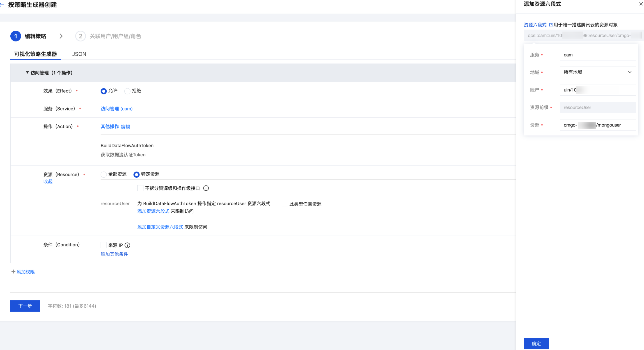Open the 资源六段式 external link icon
The width and height of the screenshot is (644, 350).
550,25
